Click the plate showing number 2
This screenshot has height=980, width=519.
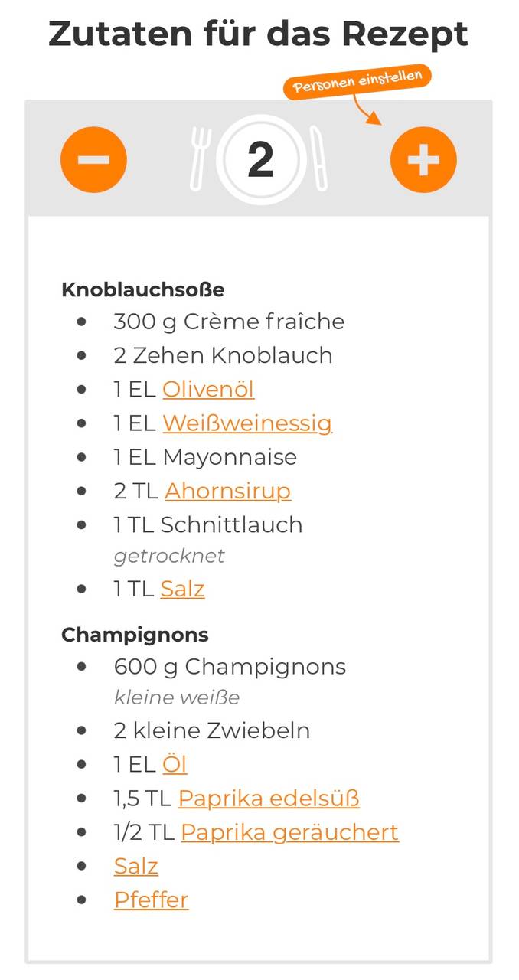tap(260, 159)
